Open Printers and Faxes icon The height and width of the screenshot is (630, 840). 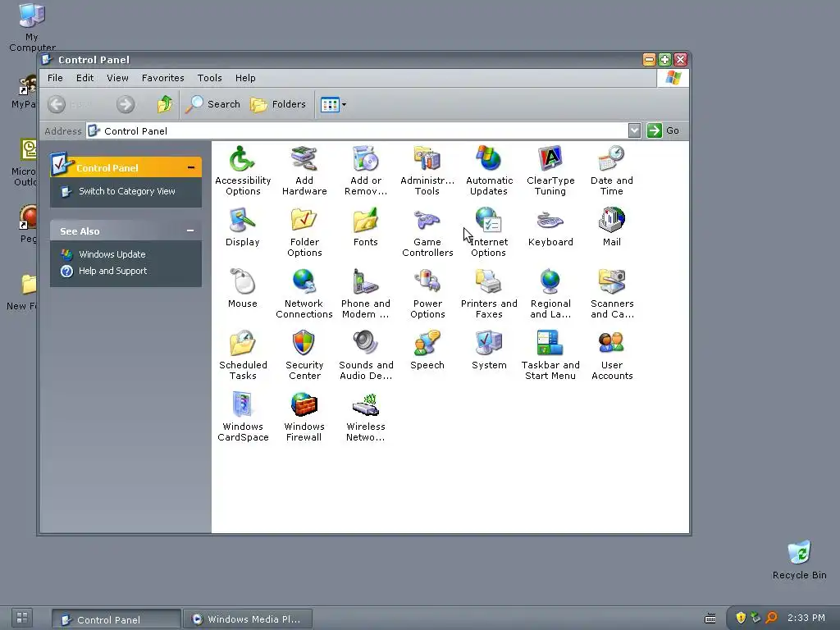click(x=489, y=294)
